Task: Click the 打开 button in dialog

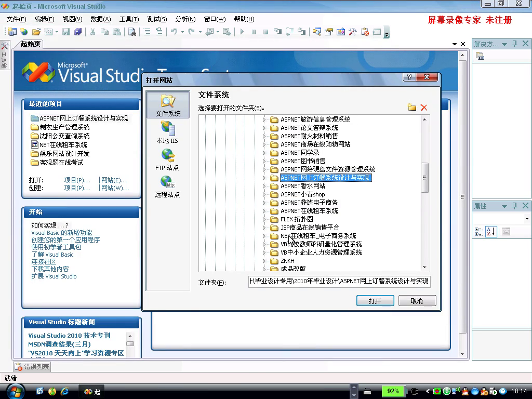Action: click(375, 301)
